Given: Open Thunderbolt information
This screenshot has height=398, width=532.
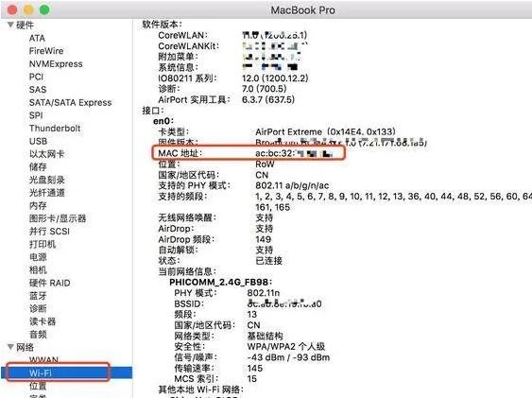Looking at the screenshot, I should pyautogui.click(x=55, y=129).
